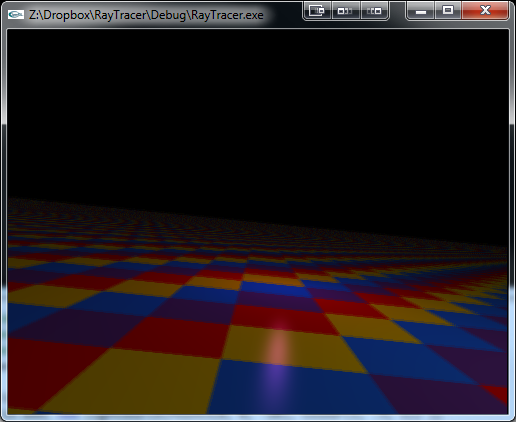
Task: Click the RayTracer.exe path title text
Action: pyautogui.click(x=146, y=15)
